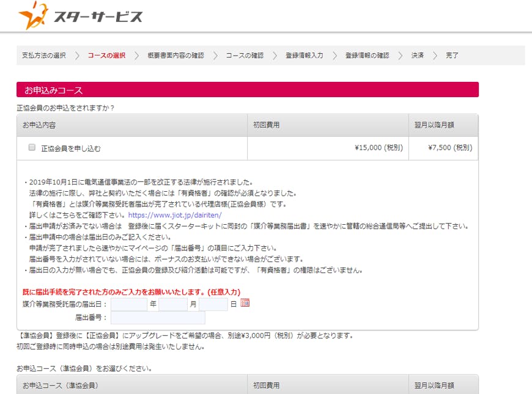Click the month input field for 届出日
This screenshot has height=394, width=532.
(x=172, y=304)
